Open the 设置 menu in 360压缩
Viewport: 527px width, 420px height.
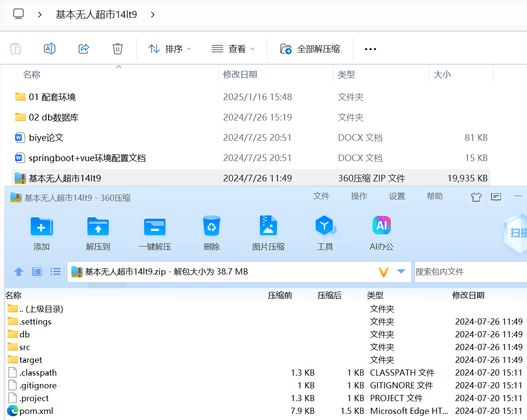pos(397,196)
